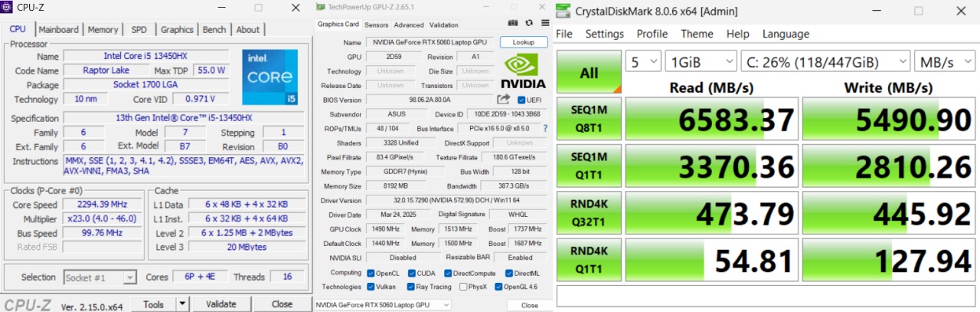The width and height of the screenshot is (980, 312).
Task: Click the BIOS export share icon in GPU-Z
Action: 503,100
